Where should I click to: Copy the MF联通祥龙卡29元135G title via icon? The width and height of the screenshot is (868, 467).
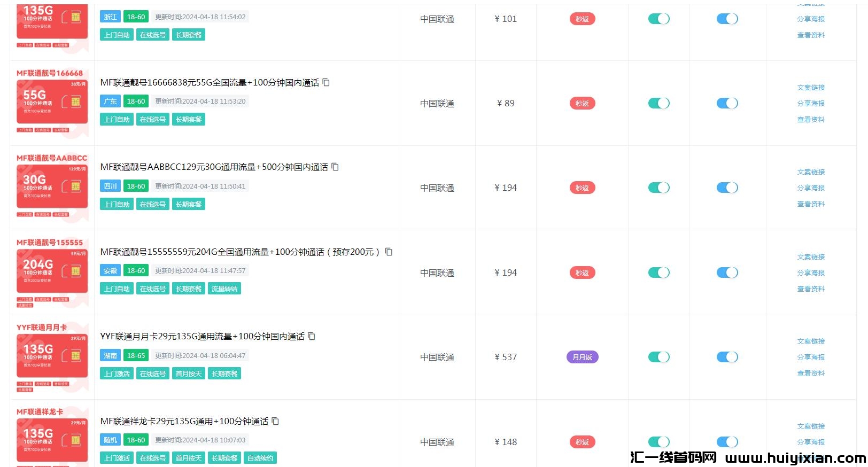(x=275, y=421)
